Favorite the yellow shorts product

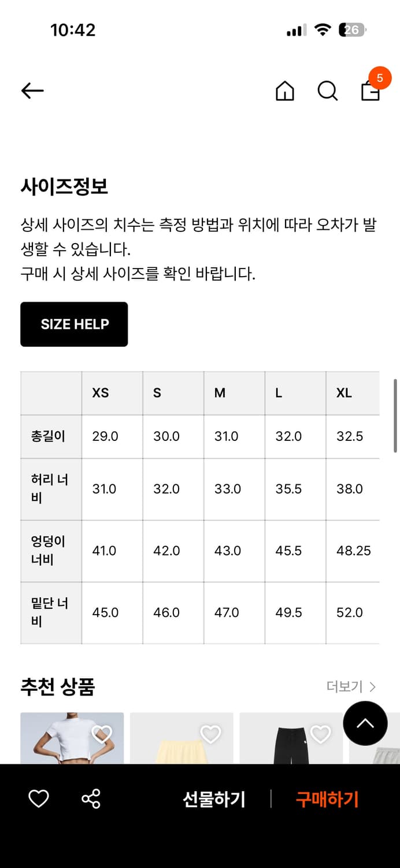pos(210,733)
